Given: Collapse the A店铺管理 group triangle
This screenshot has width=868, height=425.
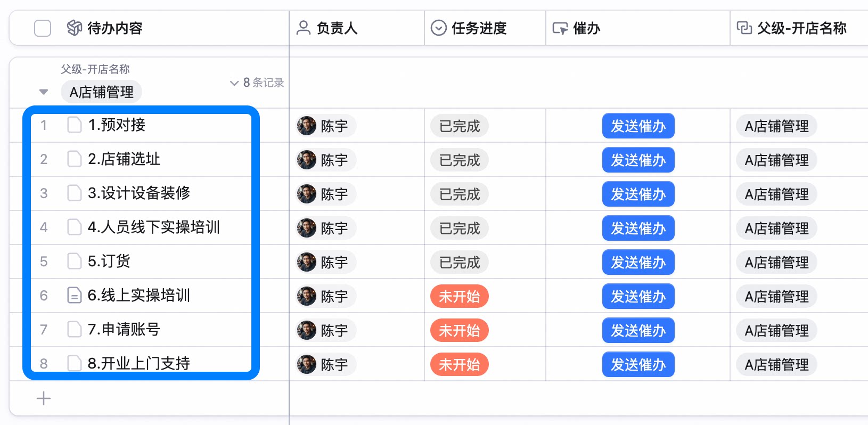Looking at the screenshot, I should (44, 92).
